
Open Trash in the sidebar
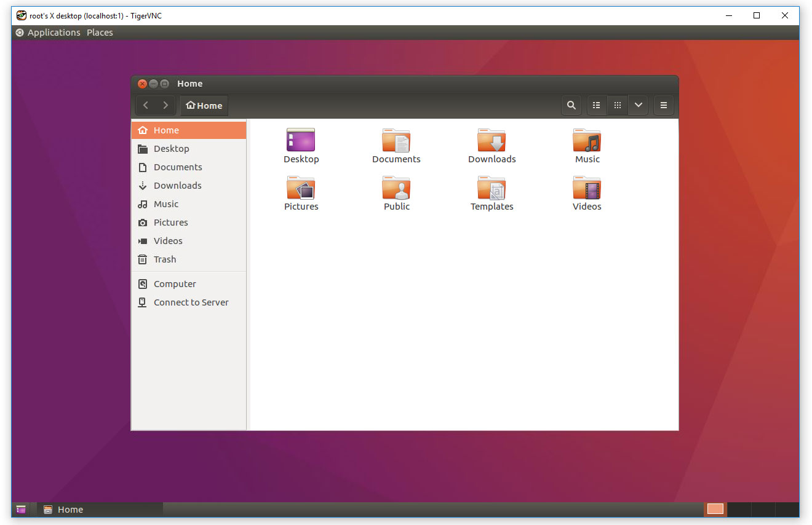(189, 259)
